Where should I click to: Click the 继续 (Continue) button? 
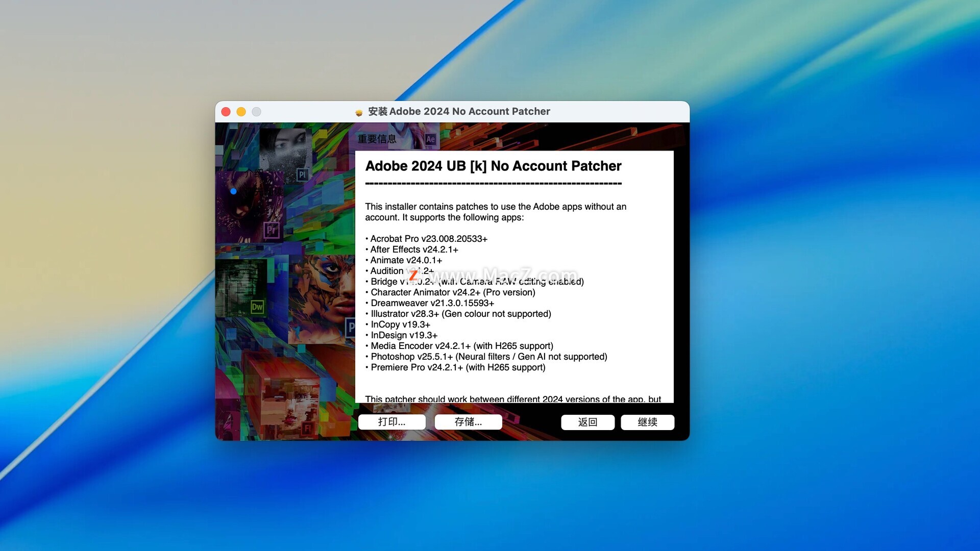[x=647, y=422]
